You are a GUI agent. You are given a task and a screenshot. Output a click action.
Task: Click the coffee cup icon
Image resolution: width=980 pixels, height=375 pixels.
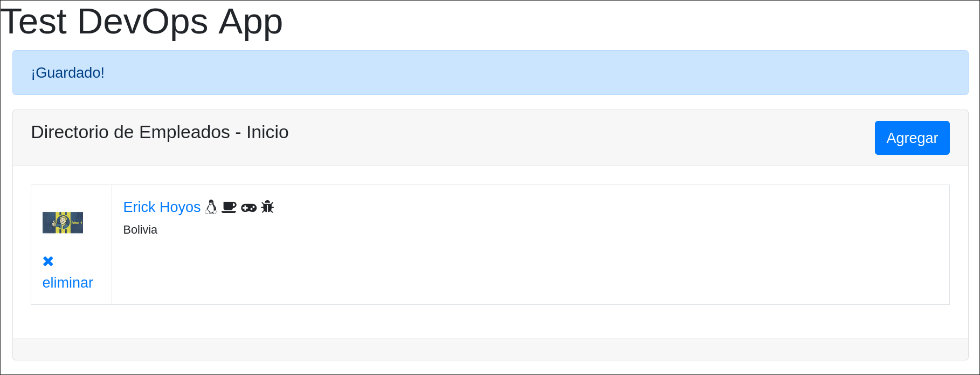tap(229, 207)
